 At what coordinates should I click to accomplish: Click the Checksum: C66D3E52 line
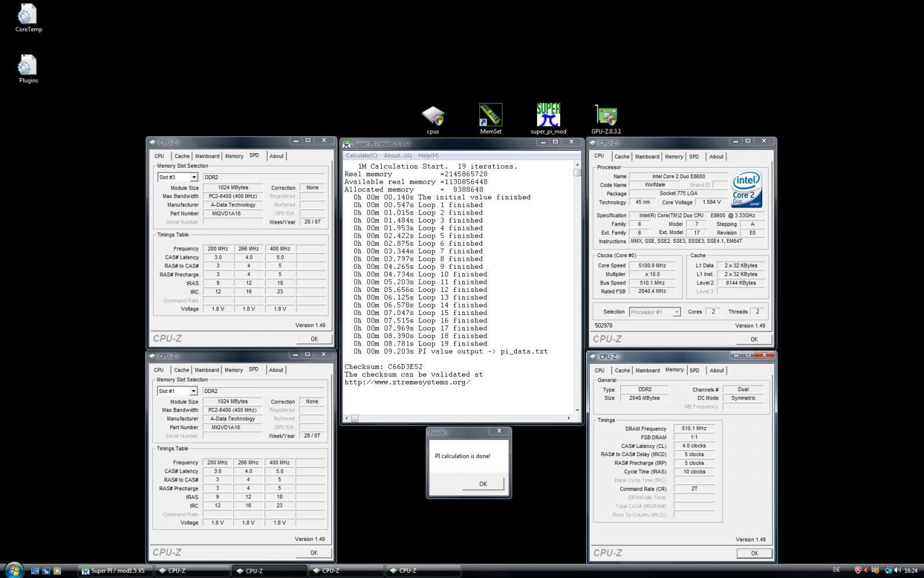point(383,367)
